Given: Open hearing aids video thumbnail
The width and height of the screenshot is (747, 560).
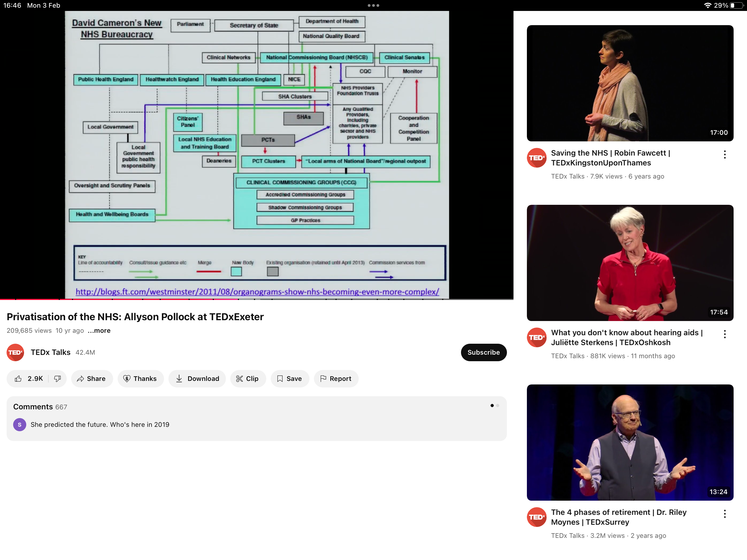Looking at the screenshot, I should (630, 263).
